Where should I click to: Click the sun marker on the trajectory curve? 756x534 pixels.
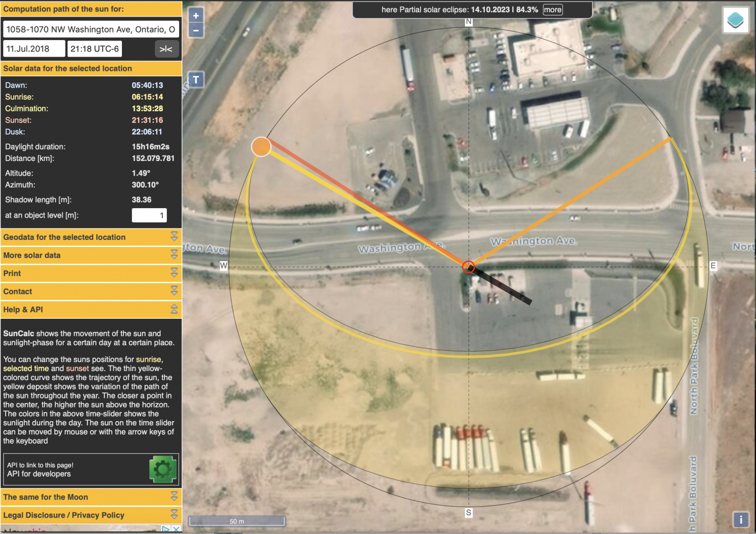pos(261,146)
